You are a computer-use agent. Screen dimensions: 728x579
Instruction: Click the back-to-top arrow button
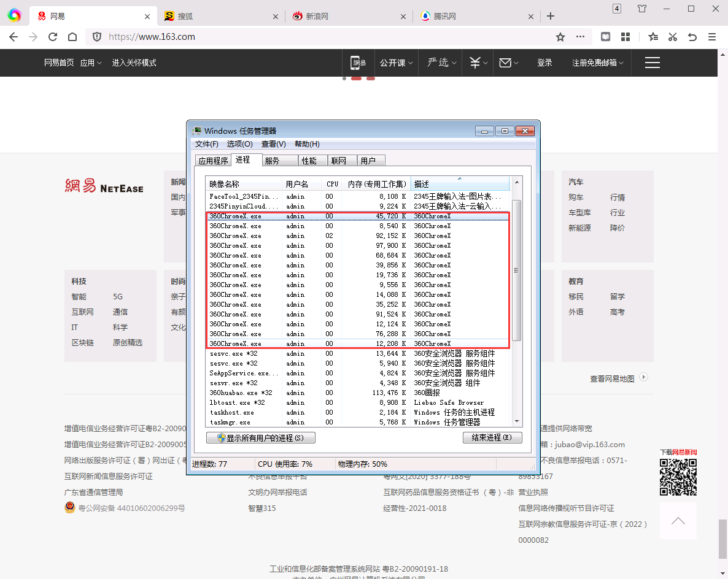(x=678, y=521)
